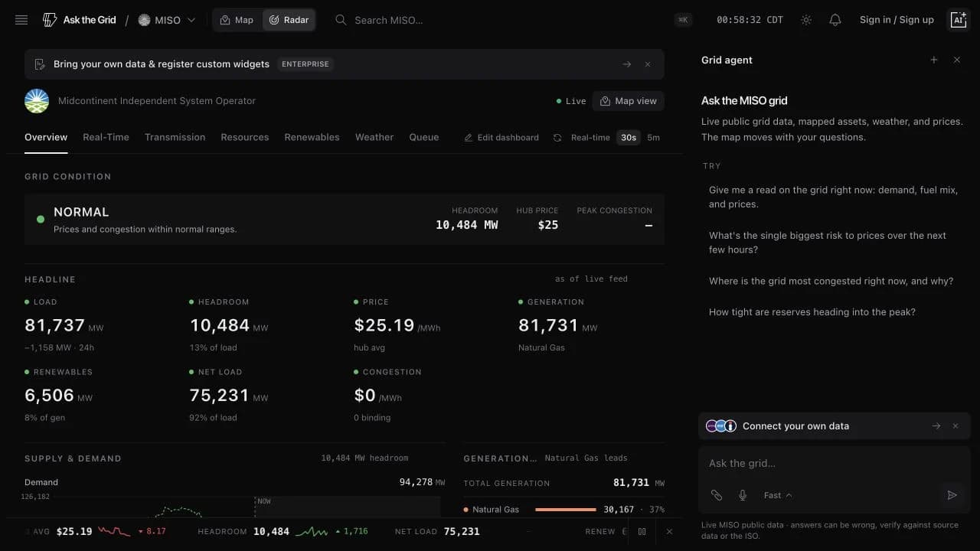Click the Headroom 10,484 MW headline metric
Image resolution: width=980 pixels, height=551 pixels.
[229, 325]
